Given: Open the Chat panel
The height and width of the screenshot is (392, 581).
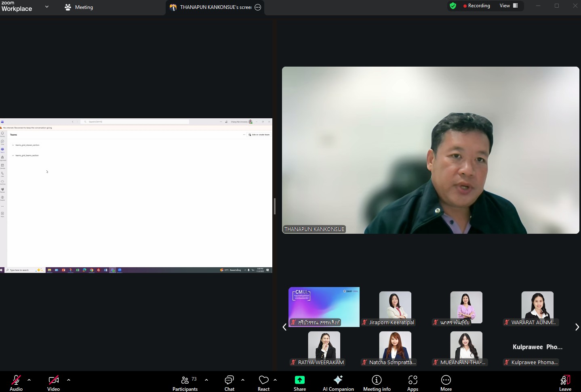Looking at the screenshot, I should [229, 383].
